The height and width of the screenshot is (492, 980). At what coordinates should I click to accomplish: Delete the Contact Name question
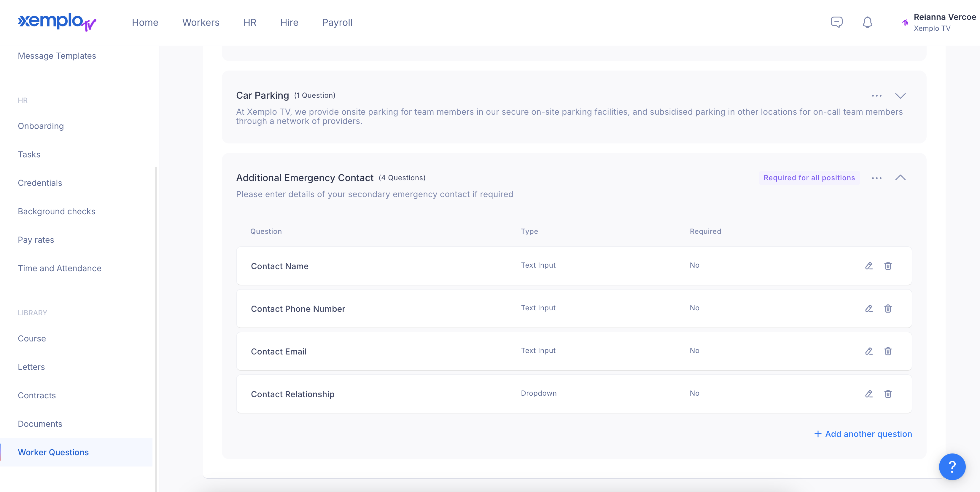(x=888, y=266)
